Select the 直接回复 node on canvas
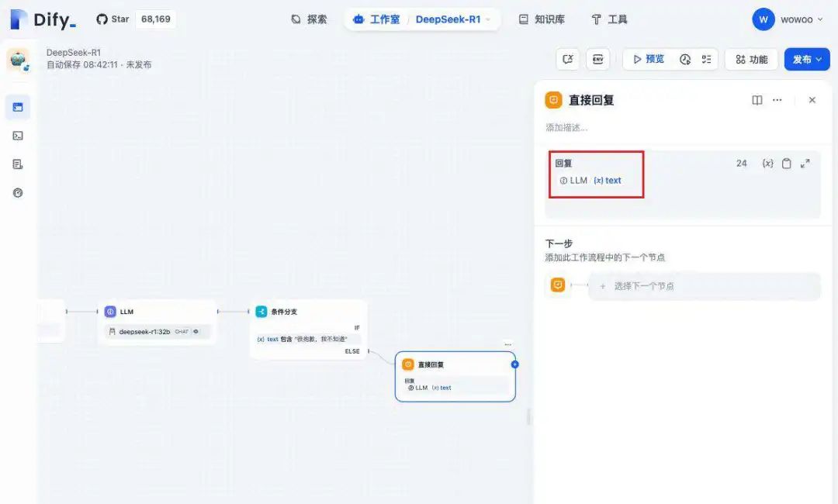This screenshot has height=504, width=838. point(455,376)
